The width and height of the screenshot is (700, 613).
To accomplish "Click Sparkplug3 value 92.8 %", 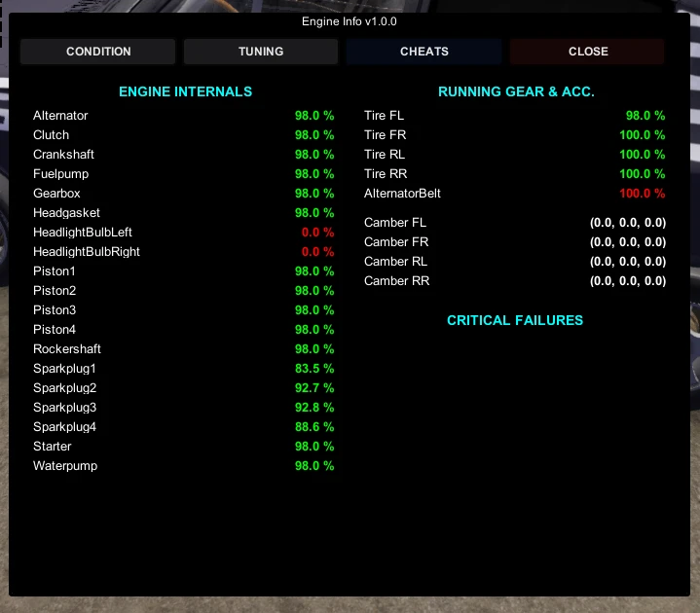I will coord(314,408).
